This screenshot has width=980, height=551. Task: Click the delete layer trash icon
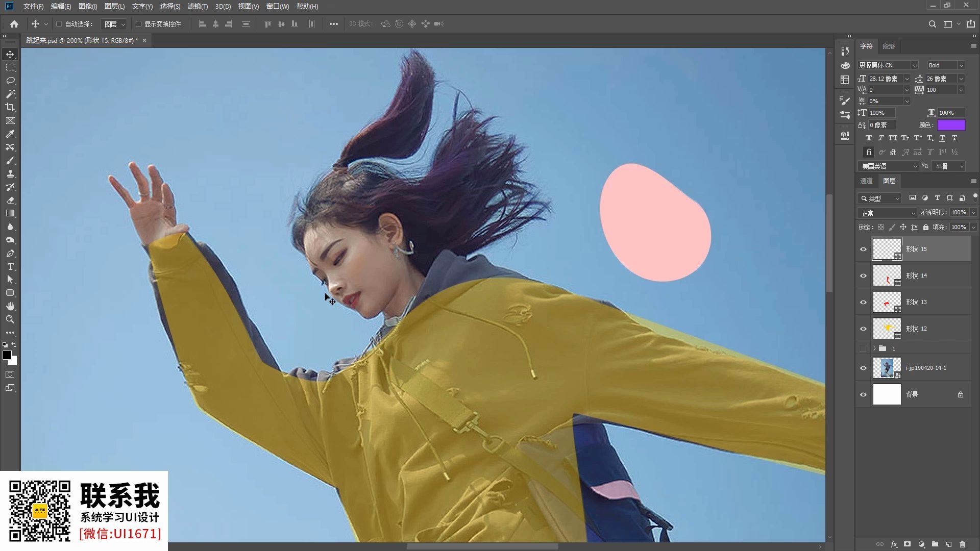[x=962, y=544]
